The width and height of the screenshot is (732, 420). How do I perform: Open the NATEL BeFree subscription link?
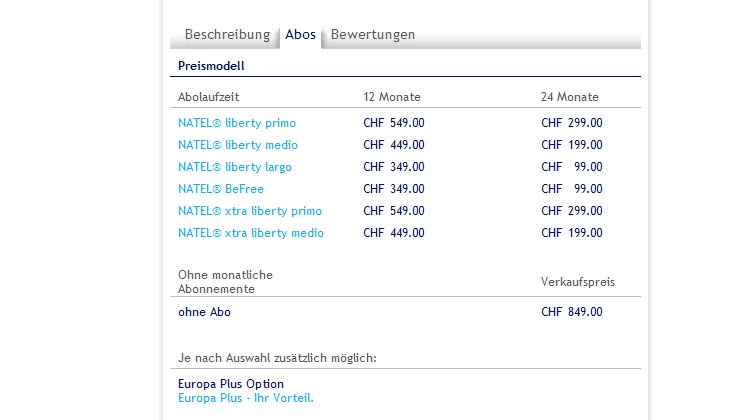221,189
